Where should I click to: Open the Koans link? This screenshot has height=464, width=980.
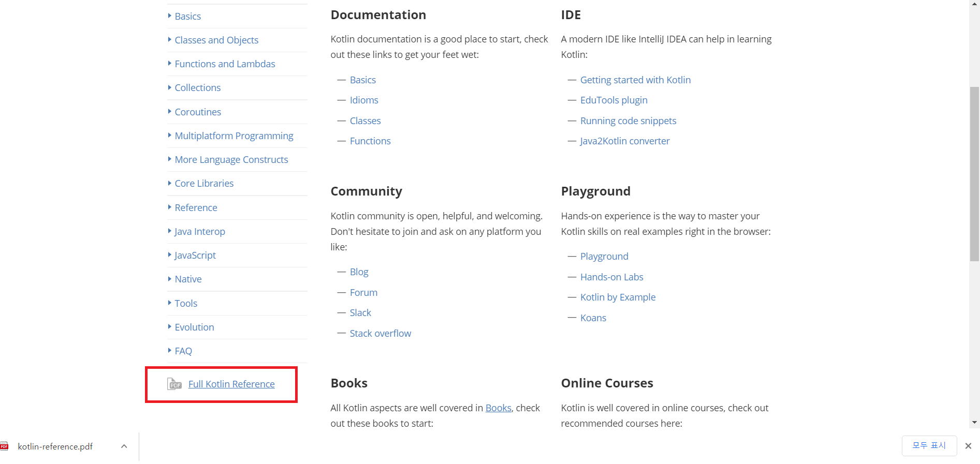(593, 318)
